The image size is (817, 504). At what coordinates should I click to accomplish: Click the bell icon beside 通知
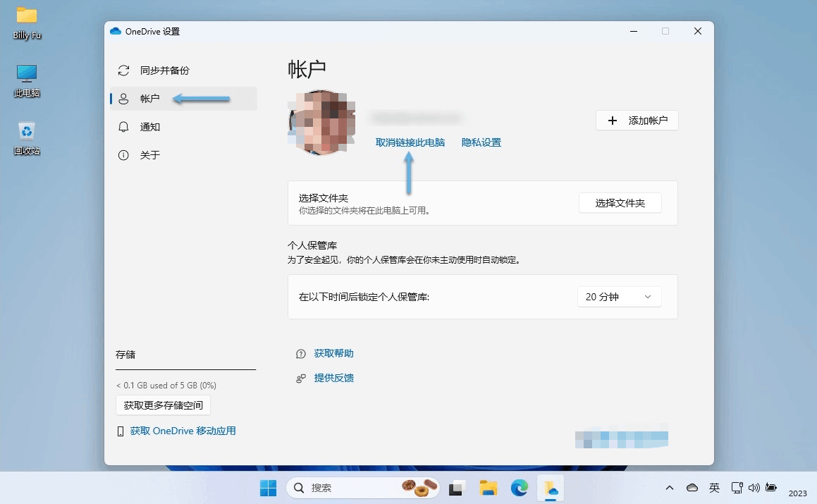tap(123, 127)
